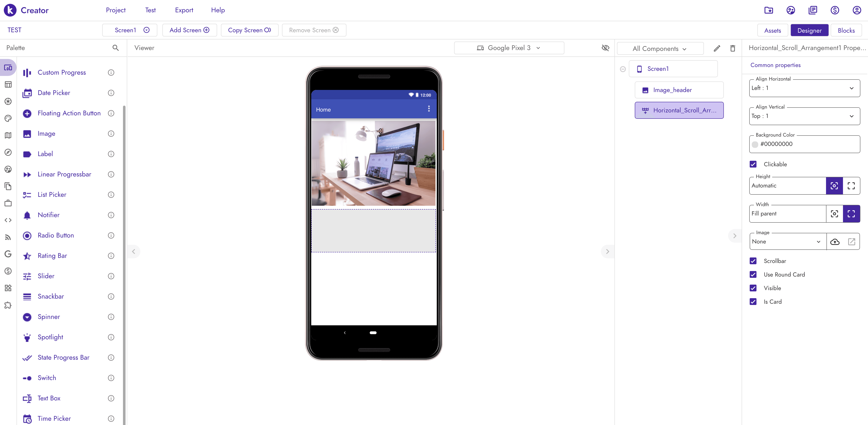Viewport: 868px width, 425px height.
Task: Open my projects folder icon in header
Action: point(769,10)
